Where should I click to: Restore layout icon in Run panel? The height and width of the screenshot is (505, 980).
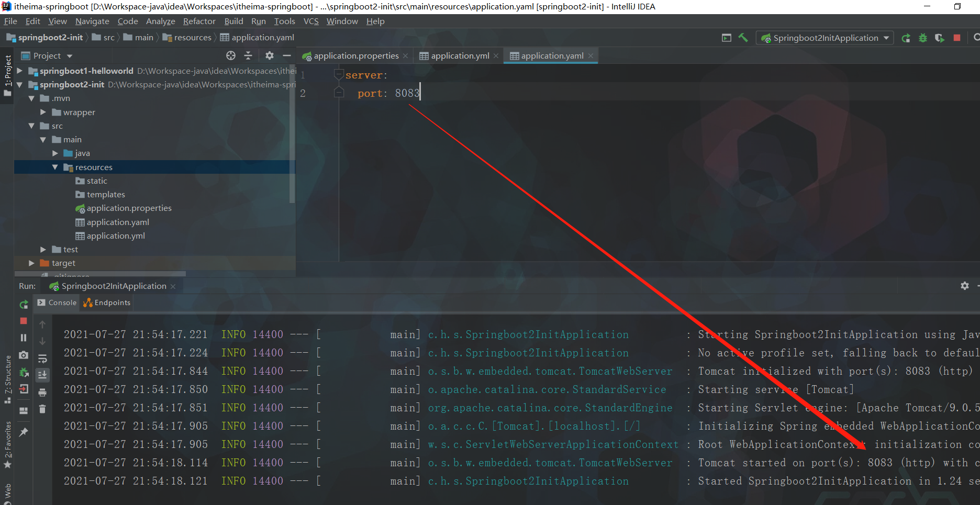(24, 411)
